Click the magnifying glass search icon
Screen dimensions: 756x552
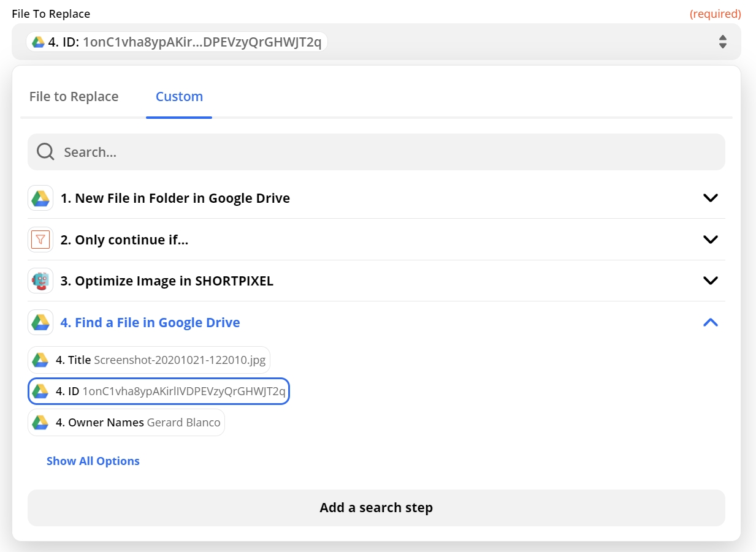click(x=45, y=152)
